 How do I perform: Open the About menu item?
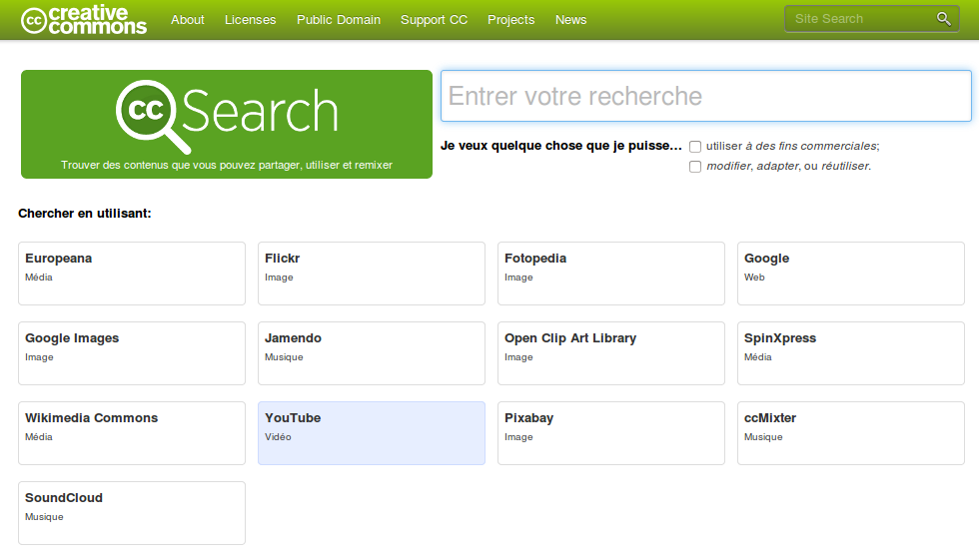pyautogui.click(x=188, y=20)
